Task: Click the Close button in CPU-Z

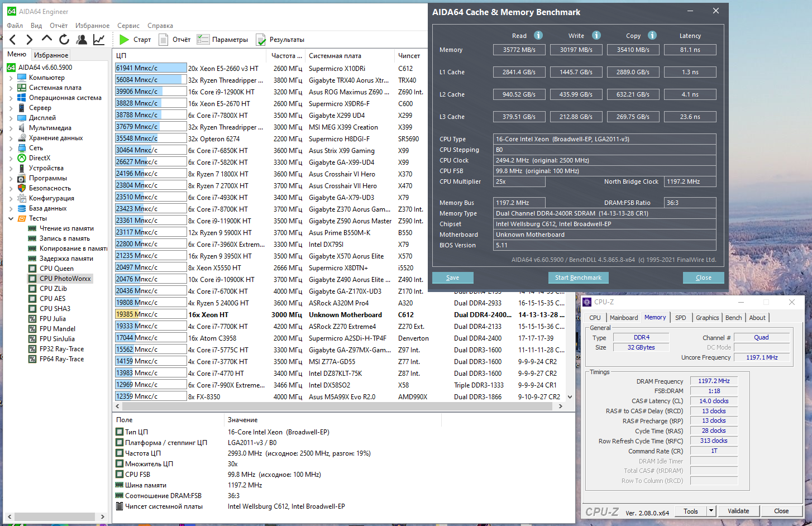Action: (781, 511)
